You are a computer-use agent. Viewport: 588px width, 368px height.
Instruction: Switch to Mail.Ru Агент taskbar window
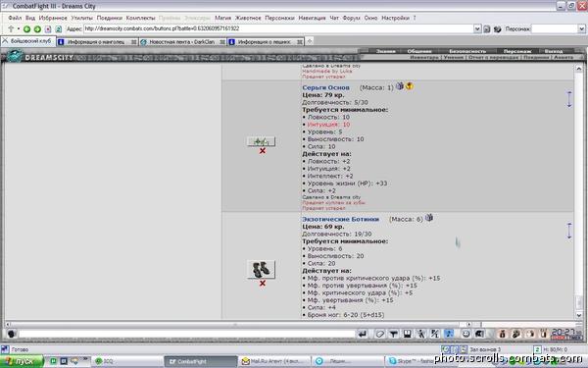click(x=274, y=361)
